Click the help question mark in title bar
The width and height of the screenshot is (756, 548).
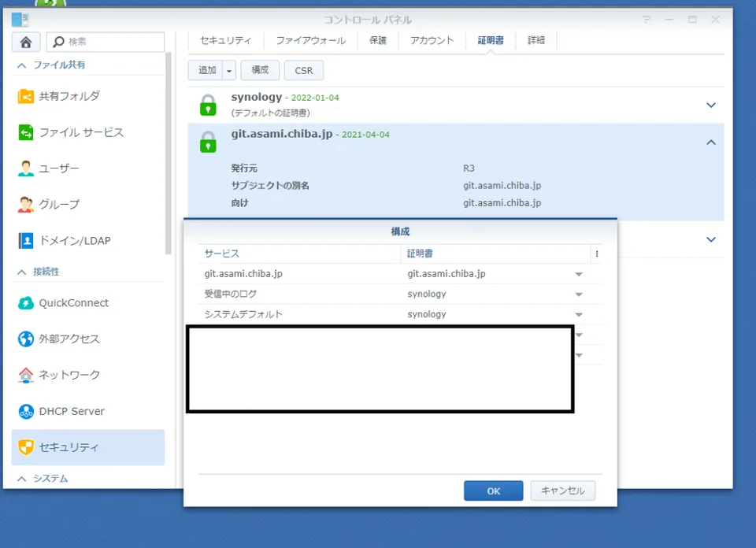pyautogui.click(x=647, y=20)
